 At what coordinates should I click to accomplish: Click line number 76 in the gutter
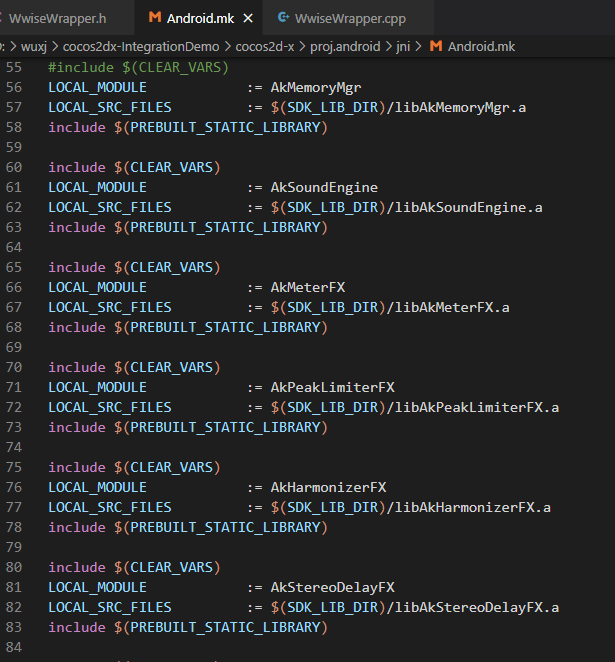(x=13, y=487)
